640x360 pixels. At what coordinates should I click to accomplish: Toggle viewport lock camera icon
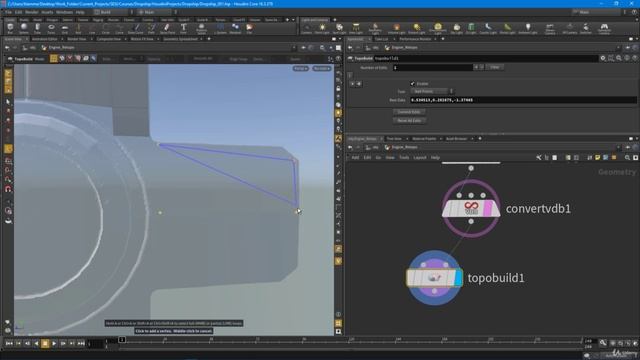pyautogui.click(x=338, y=89)
